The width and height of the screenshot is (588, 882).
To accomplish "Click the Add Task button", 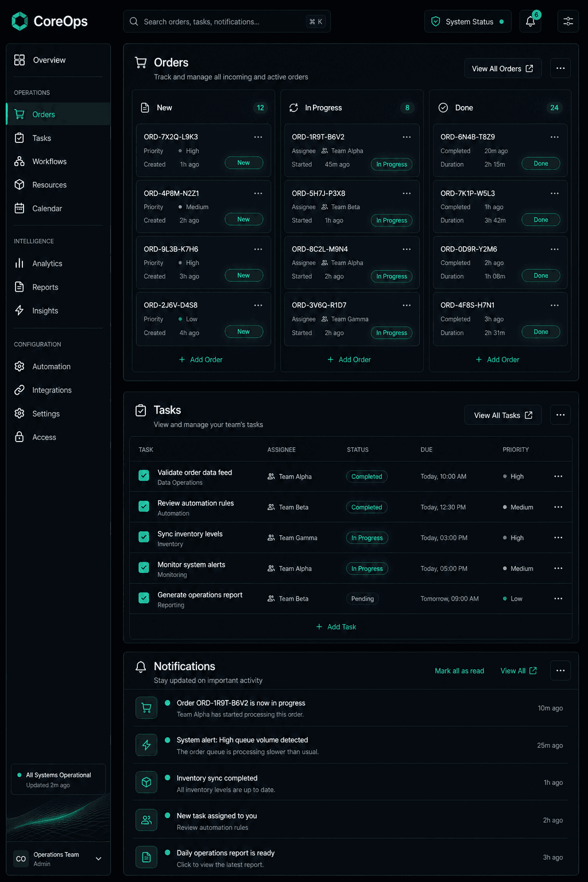I will (x=336, y=626).
